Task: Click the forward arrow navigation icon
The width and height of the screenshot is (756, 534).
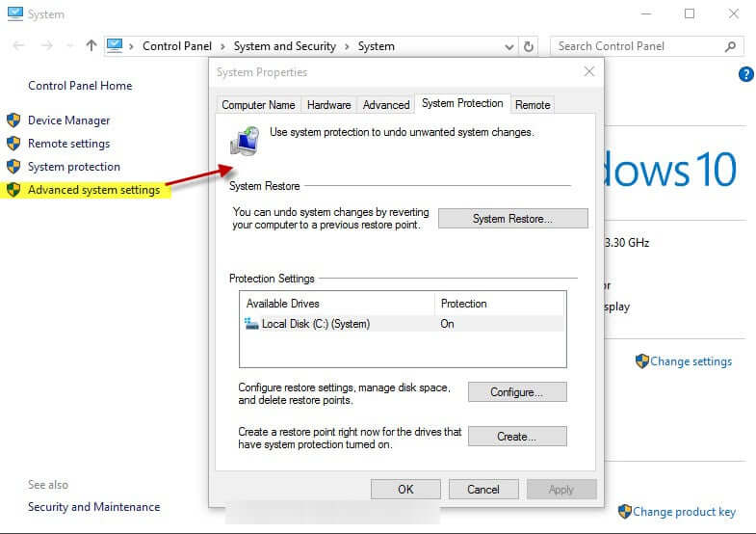Action: point(47,46)
